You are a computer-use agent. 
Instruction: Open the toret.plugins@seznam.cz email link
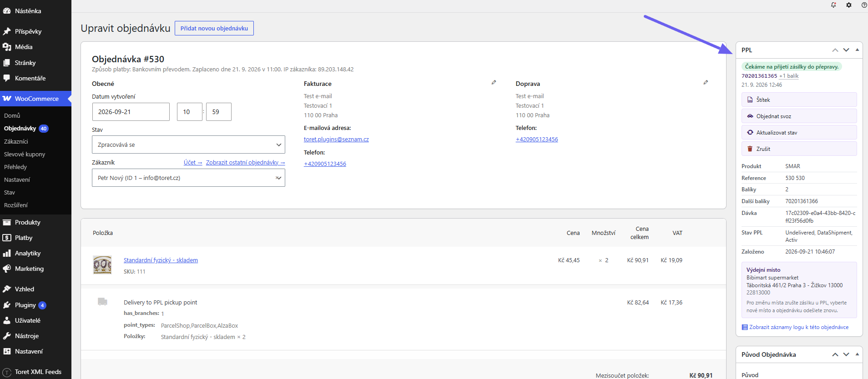pyautogui.click(x=336, y=140)
